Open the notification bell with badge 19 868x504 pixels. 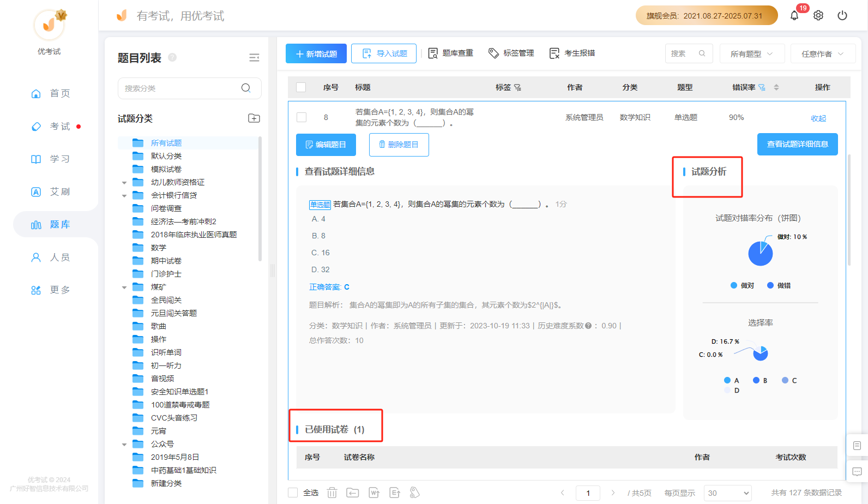coord(794,15)
